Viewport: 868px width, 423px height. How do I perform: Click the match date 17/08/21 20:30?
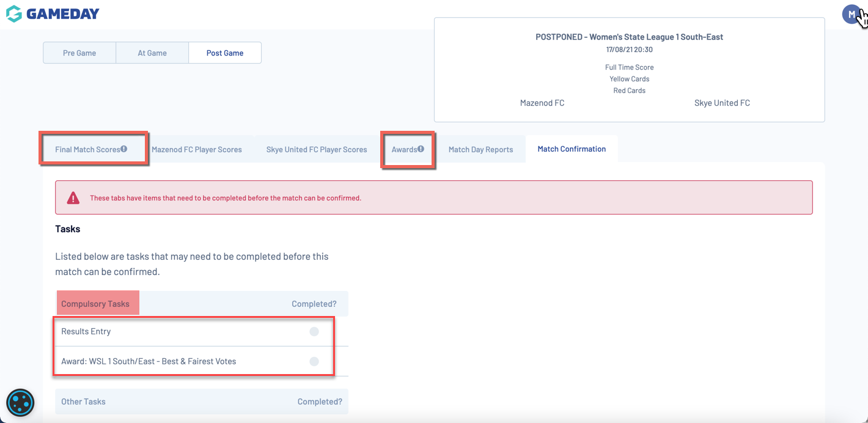629,50
